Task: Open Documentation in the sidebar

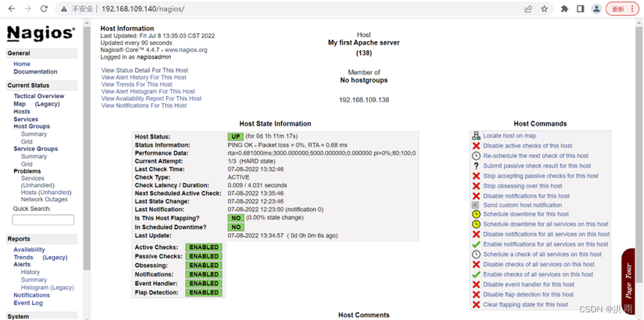Action: point(35,72)
